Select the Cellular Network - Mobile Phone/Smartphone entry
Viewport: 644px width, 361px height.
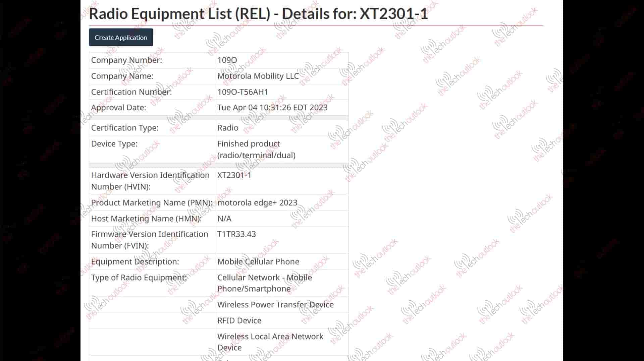[264, 283]
